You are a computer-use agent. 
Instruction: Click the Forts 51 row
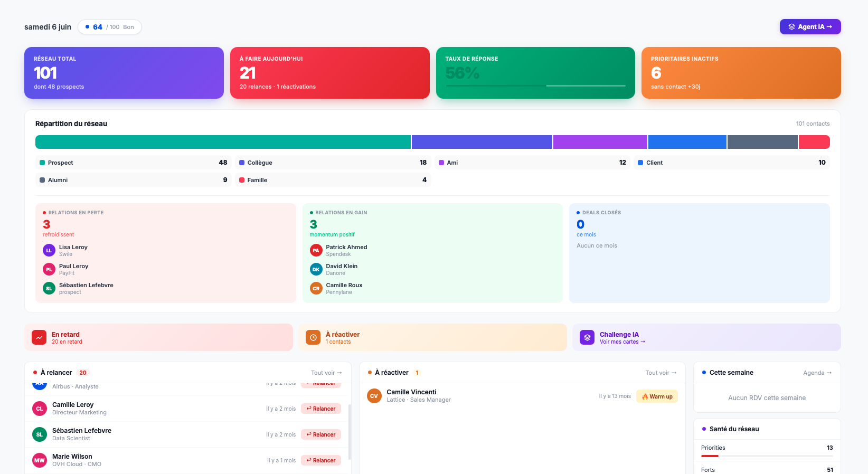[x=767, y=469]
